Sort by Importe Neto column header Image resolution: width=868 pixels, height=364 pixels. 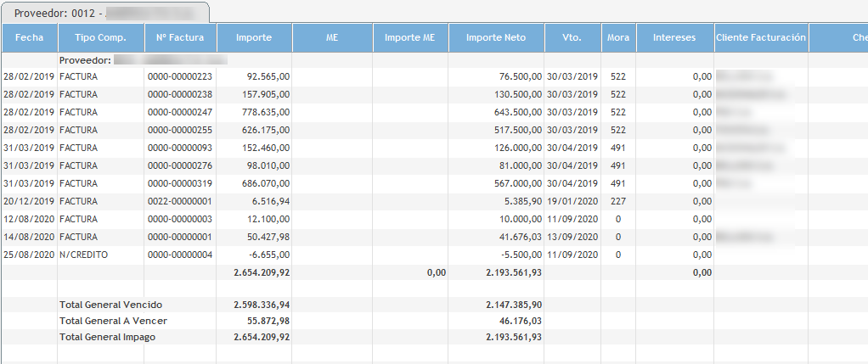click(496, 37)
